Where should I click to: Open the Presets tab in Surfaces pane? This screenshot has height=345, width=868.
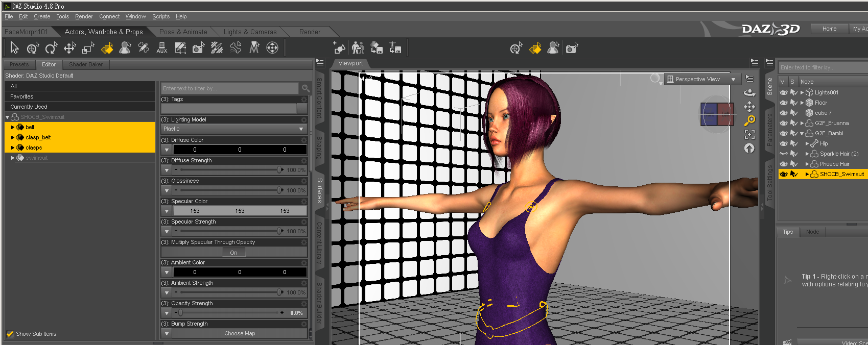[19, 64]
